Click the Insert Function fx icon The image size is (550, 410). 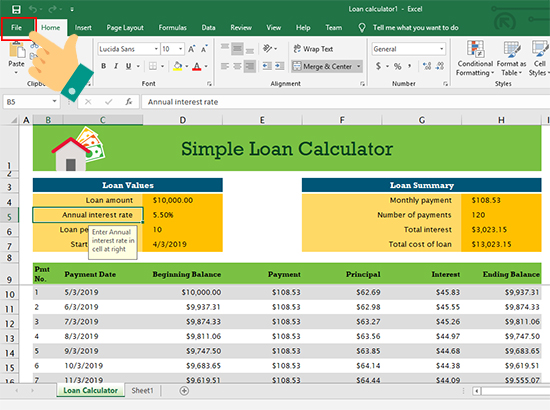128,102
